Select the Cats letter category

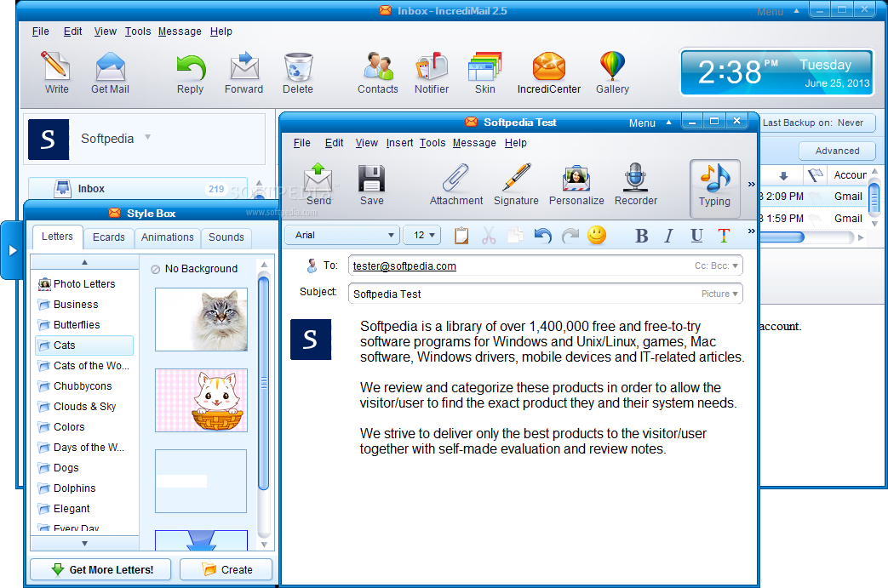[84, 345]
